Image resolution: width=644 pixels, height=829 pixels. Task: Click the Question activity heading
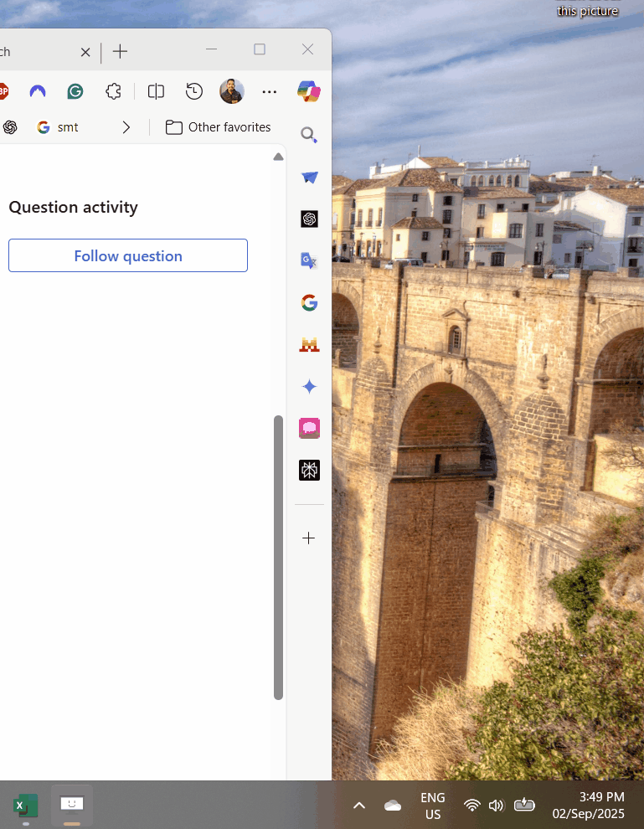click(73, 208)
